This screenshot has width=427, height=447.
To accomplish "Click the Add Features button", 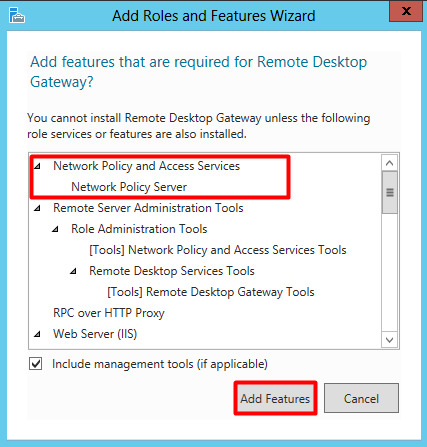I will pyautogui.click(x=275, y=398).
